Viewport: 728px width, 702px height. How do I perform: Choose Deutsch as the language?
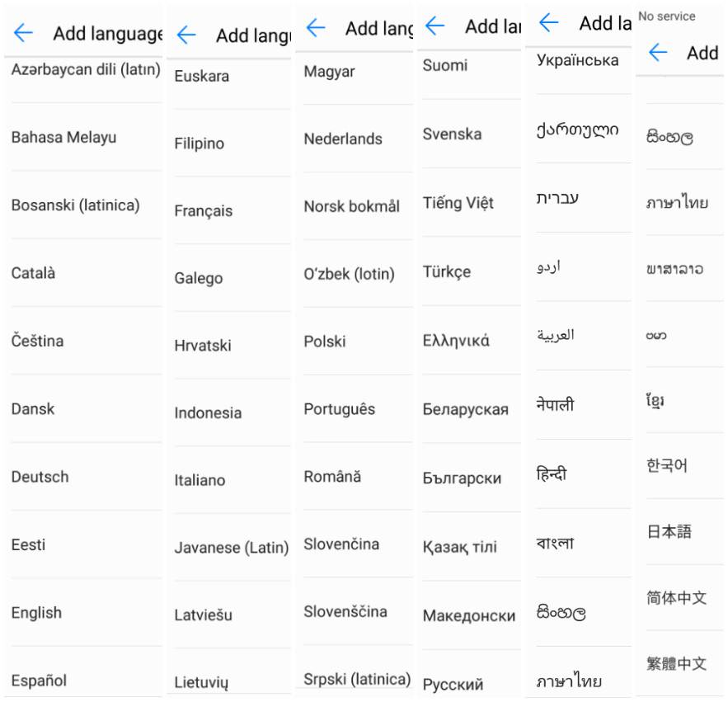(x=40, y=477)
